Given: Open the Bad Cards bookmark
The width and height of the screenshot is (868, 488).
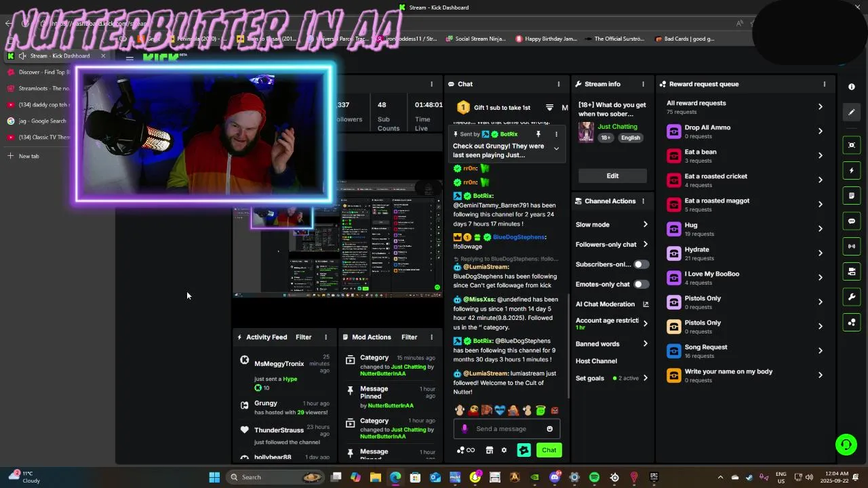Looking at the screenshot, I should click(685, 39).
